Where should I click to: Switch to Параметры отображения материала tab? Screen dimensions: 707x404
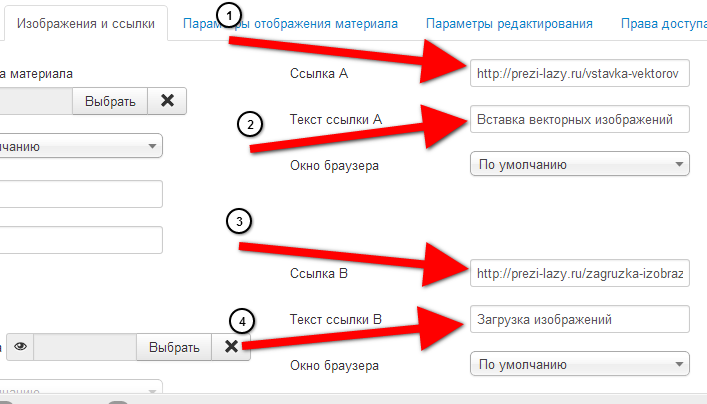click(x=290, y=23)
